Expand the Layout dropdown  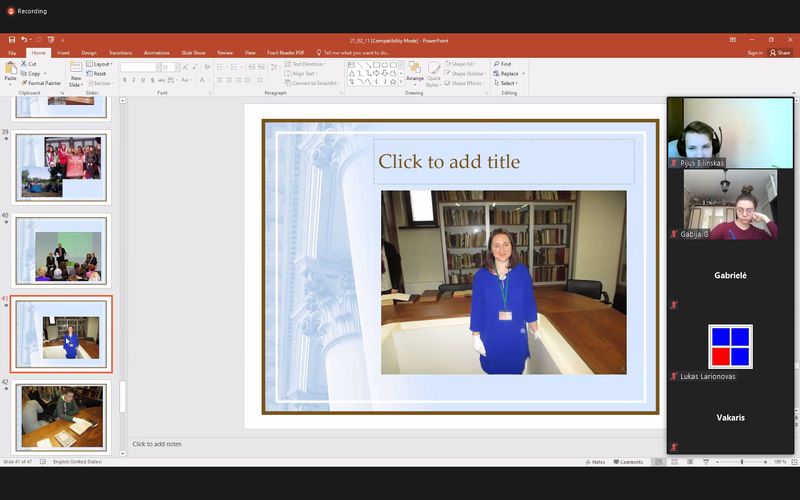pos(99,63)
